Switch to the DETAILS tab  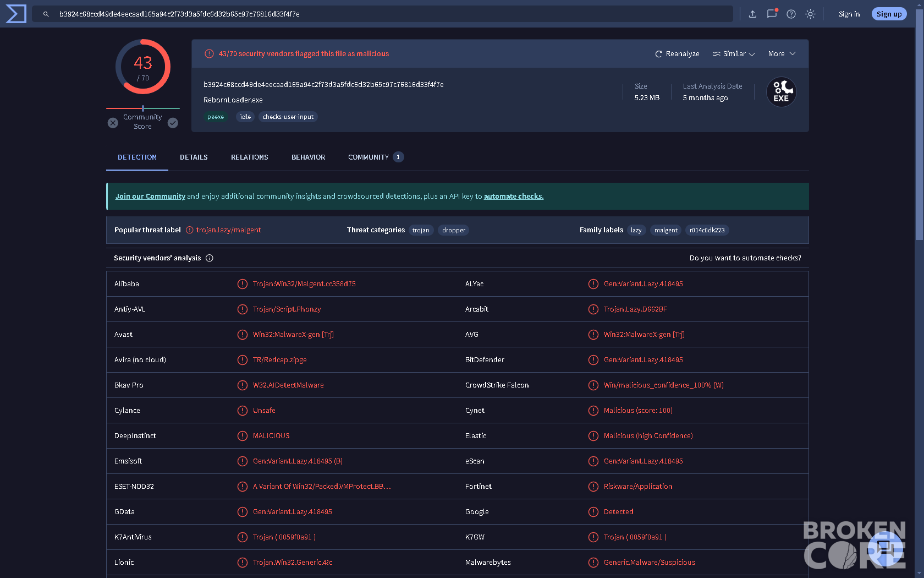pos(194,157)
